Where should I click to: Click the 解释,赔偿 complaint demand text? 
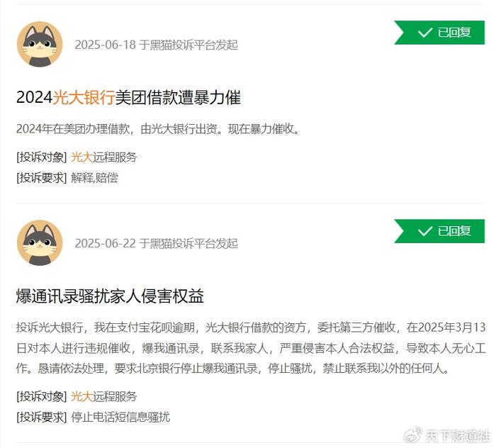pyautogui.click(x=94, y=178)
